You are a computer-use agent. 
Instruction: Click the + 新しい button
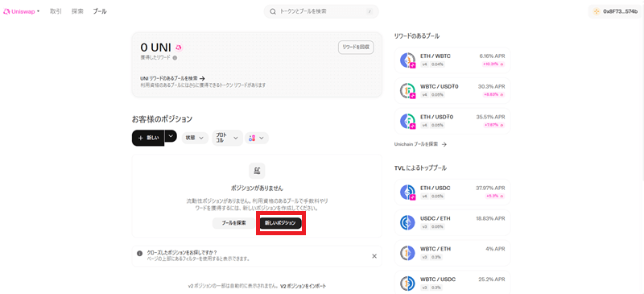pos(148,139)
